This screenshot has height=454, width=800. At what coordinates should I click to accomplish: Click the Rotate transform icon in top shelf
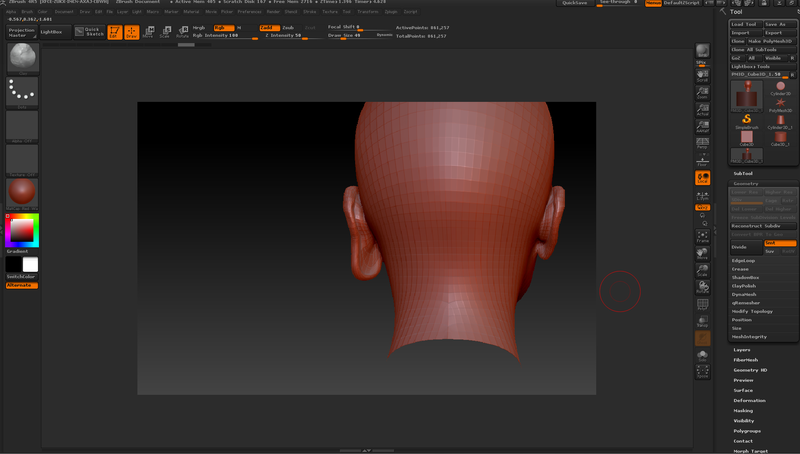click(182, 32)
